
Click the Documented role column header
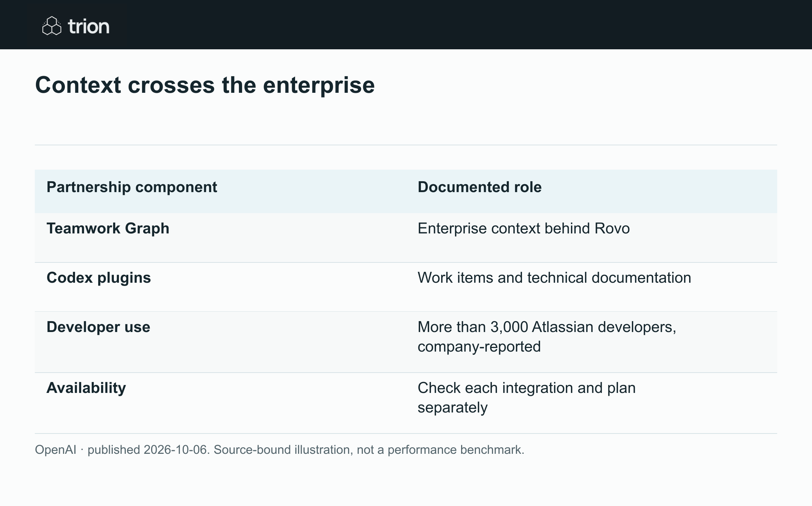pos(480,187)
